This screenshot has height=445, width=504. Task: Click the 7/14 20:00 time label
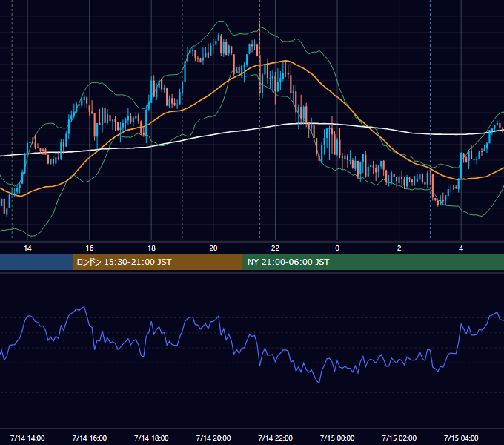(213, 438)
